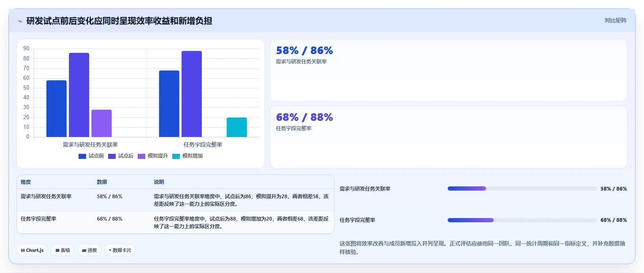Click the y-axis value 50

(x=26, y=88)
